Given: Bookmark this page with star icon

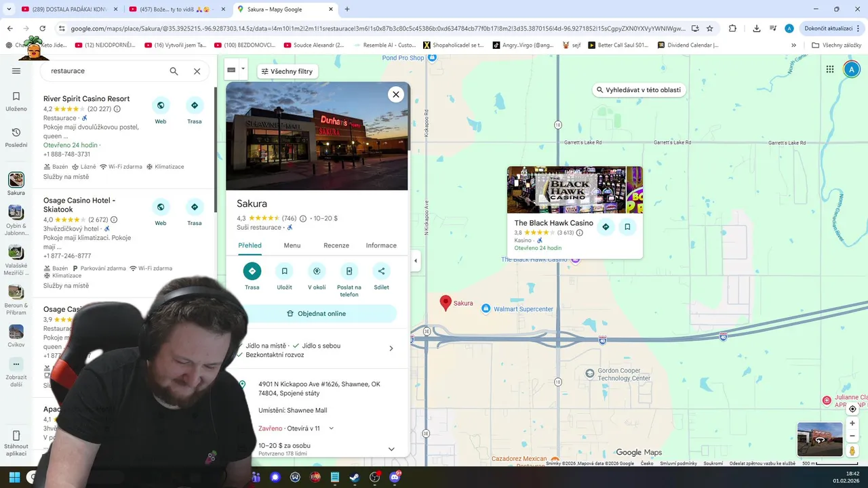Looking at the screenshot, I should (710, 28).
